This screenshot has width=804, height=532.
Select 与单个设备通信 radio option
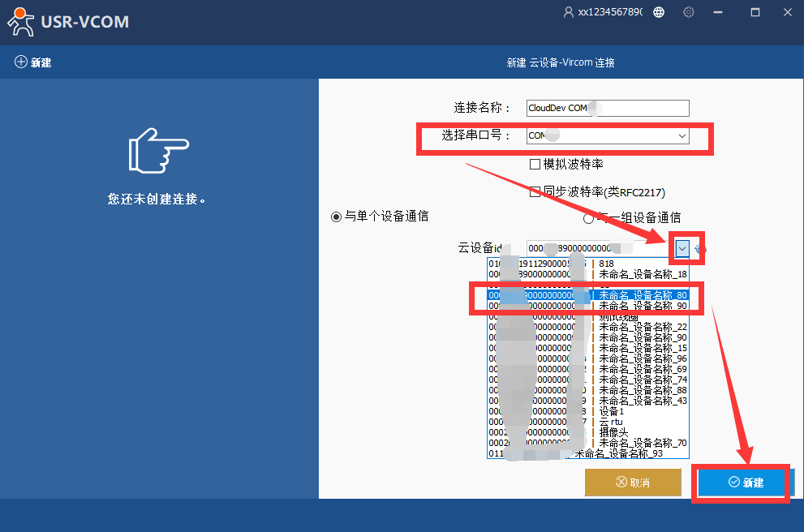(x=336, y=217)
